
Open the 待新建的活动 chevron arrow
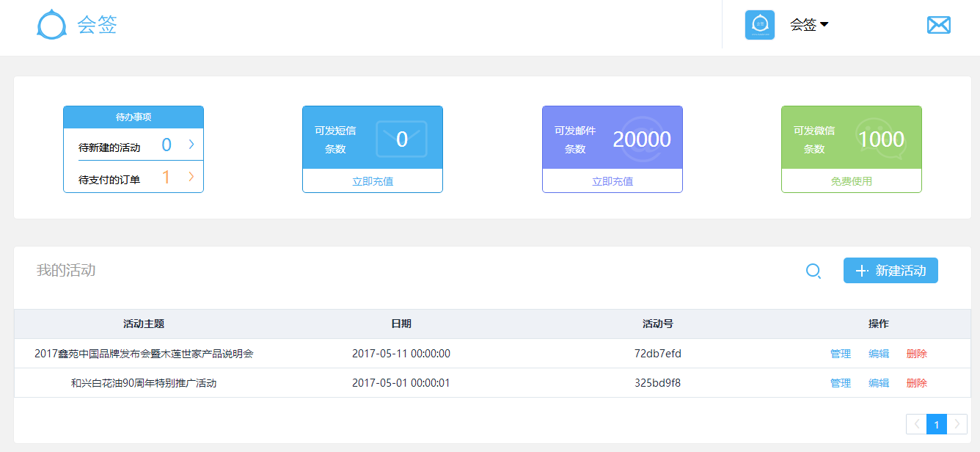(x=191, y=145)
